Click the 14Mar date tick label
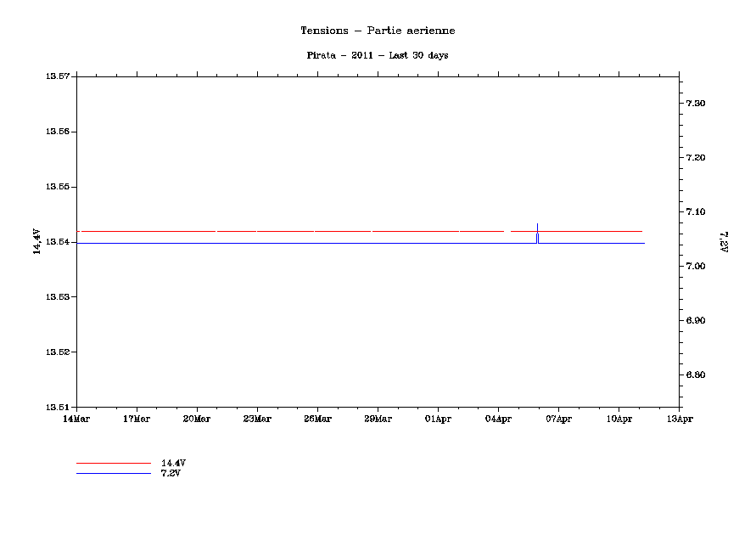Screen dimensions: 756x535 point(76,419)
